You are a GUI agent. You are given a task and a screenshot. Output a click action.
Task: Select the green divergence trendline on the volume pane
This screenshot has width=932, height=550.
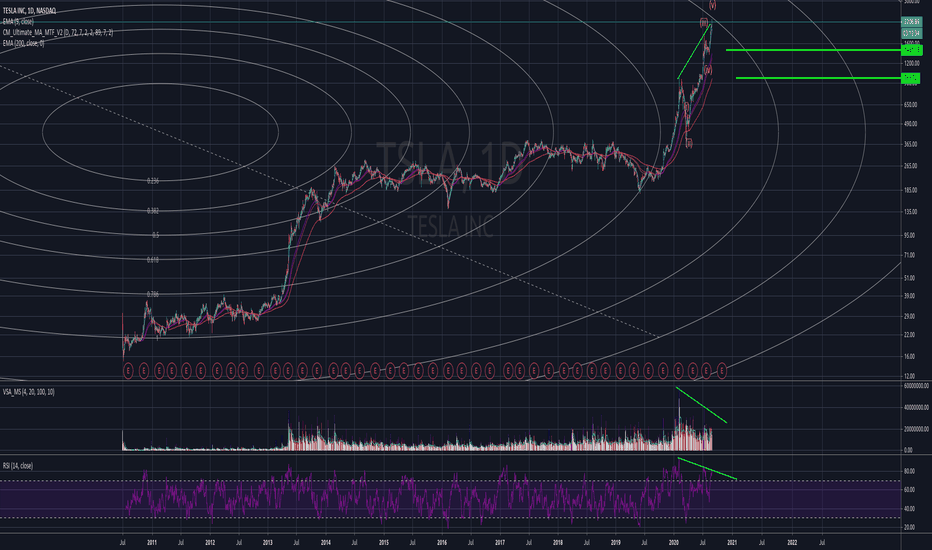701,405
